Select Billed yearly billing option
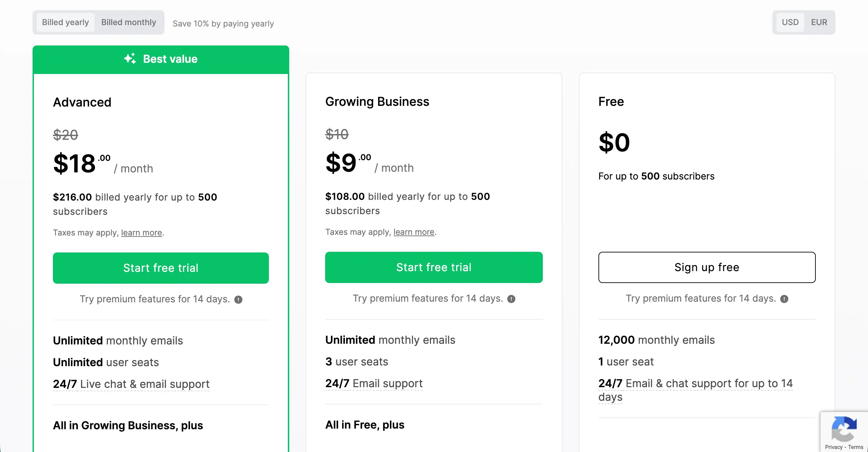 coord(65,22)
